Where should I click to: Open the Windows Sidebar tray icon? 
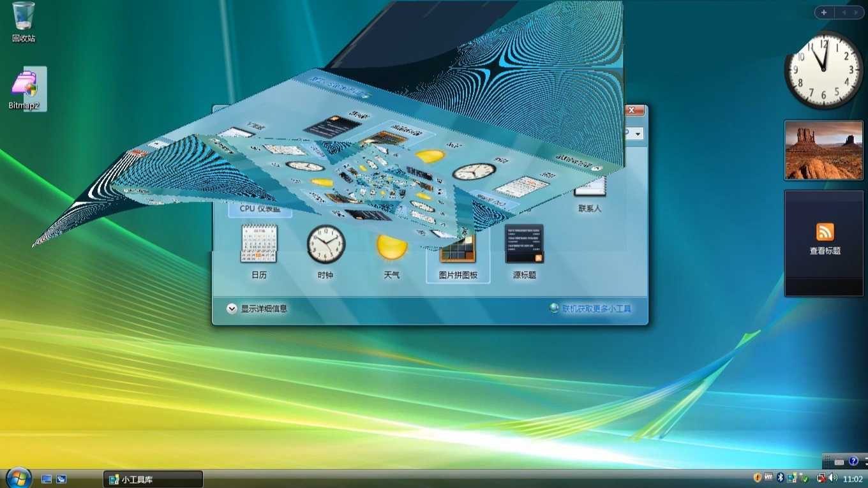coord(791,478)
